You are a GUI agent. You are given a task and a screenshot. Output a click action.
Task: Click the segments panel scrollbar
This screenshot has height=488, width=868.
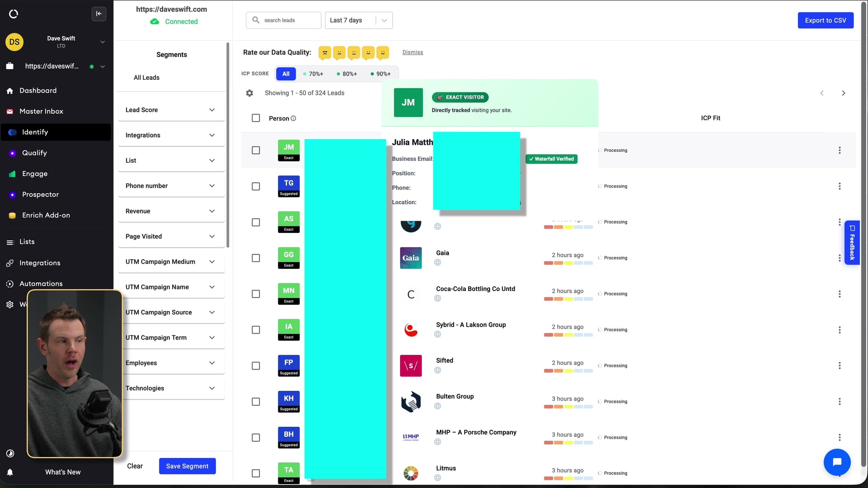[x=228, y=145]
